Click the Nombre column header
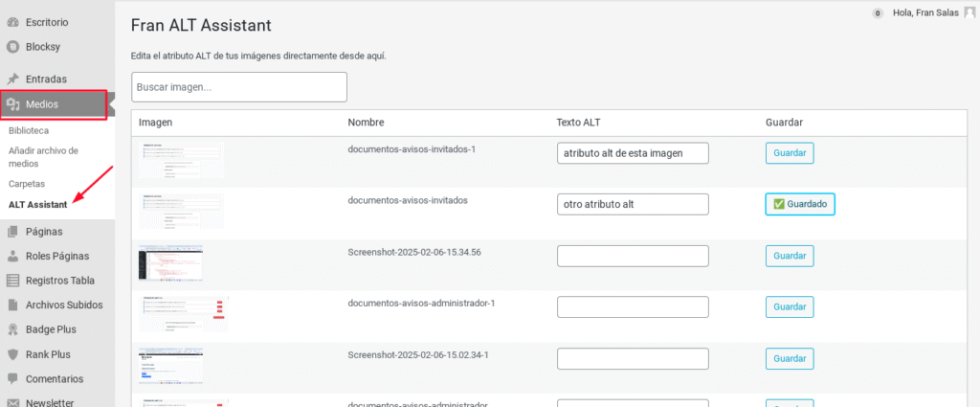This screenshot has width=980, height=407. click(x=366, y=123)
